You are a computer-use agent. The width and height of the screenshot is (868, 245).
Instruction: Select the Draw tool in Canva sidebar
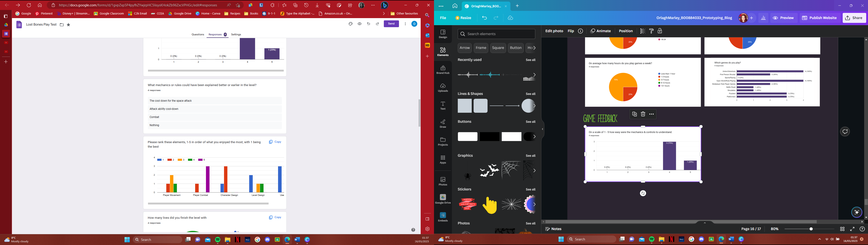click(x=443, y=123)
